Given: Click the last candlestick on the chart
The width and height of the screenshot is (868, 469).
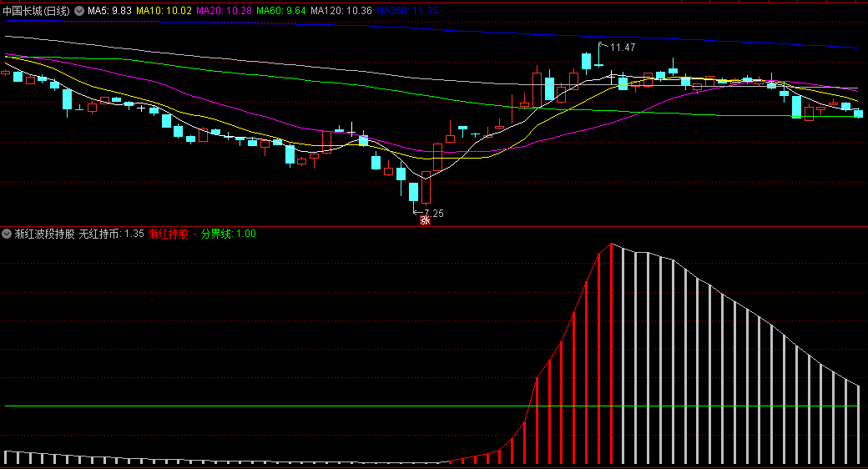Looking at the screenshot, I should point(858,113).
